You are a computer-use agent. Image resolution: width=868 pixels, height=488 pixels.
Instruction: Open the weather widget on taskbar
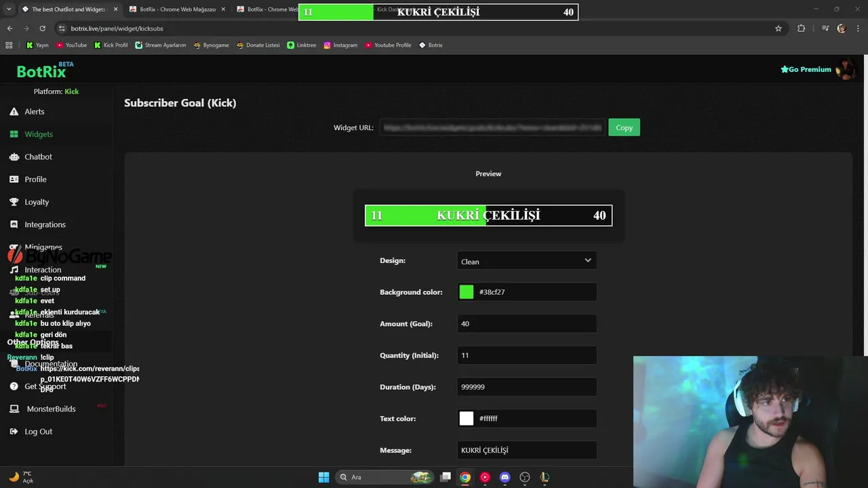[x=20, y=477]
